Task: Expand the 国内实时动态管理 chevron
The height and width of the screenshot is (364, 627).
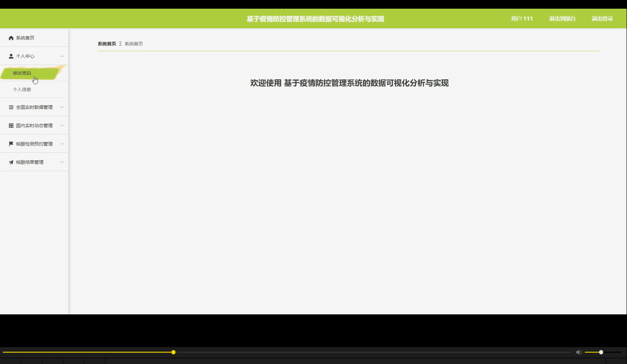Action: pos(62,125)
